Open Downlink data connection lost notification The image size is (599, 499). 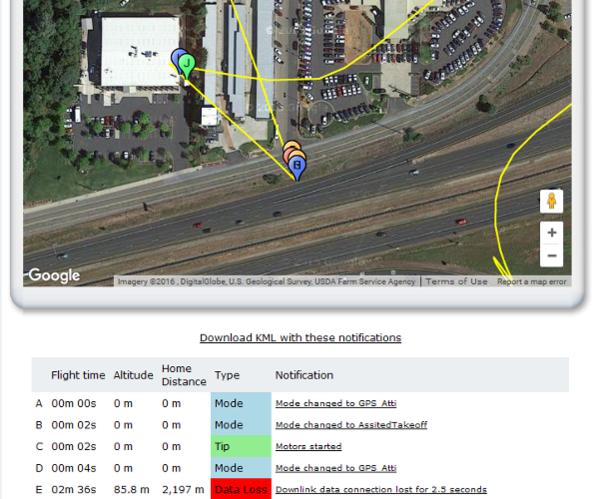coord(381,489)
